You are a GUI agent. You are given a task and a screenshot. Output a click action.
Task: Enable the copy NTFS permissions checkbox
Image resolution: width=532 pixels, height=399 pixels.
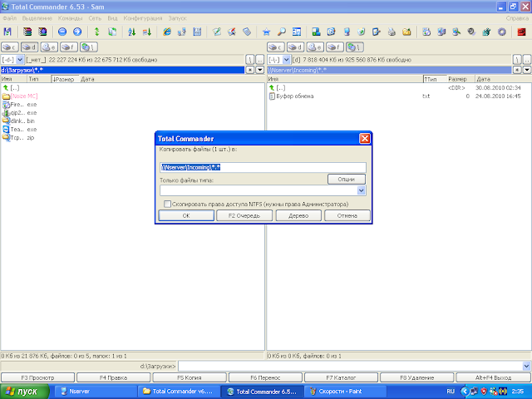pos(167,204)
